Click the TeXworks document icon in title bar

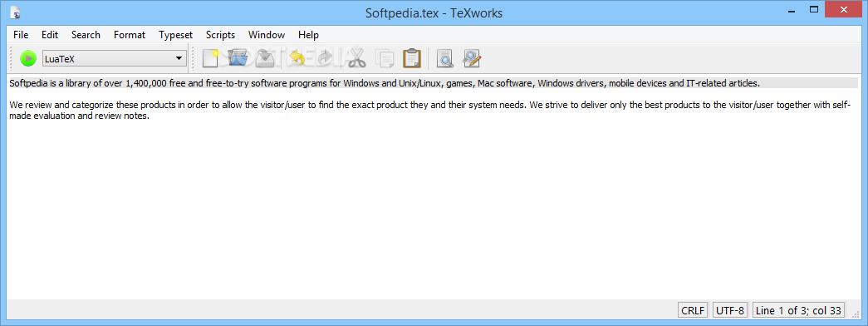pos(16,12)
